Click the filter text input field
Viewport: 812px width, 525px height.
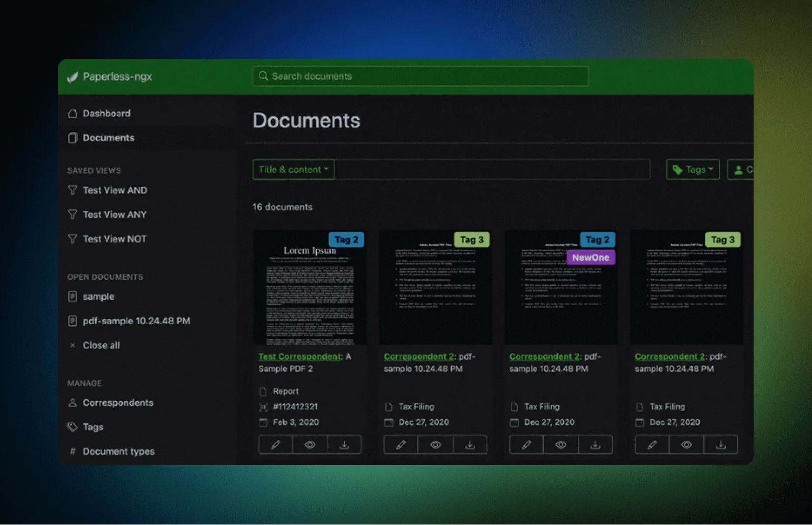[x=492, y=170]
